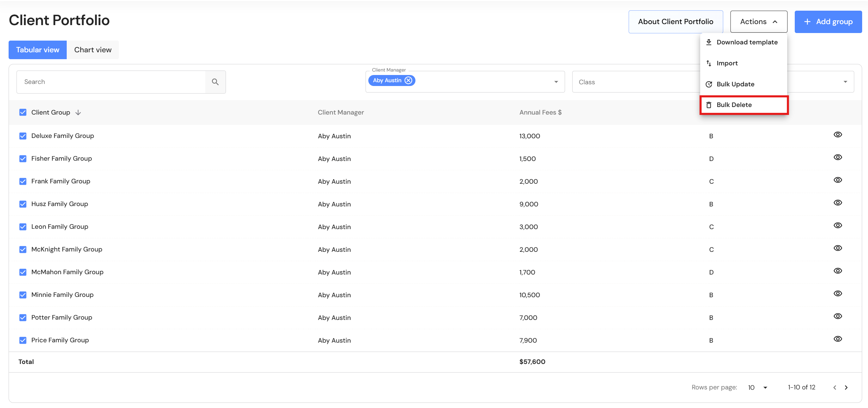This screenshot has width=868, height=408.
Task: Switch to Chart view tab
Action: click(x=93, y=50)
